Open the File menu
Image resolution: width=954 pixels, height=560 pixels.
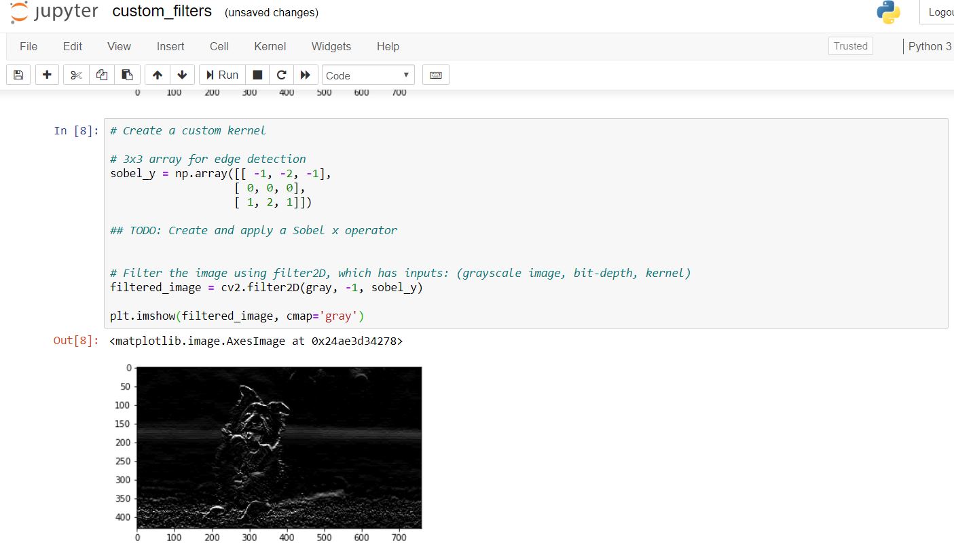(x=29, y=46)
